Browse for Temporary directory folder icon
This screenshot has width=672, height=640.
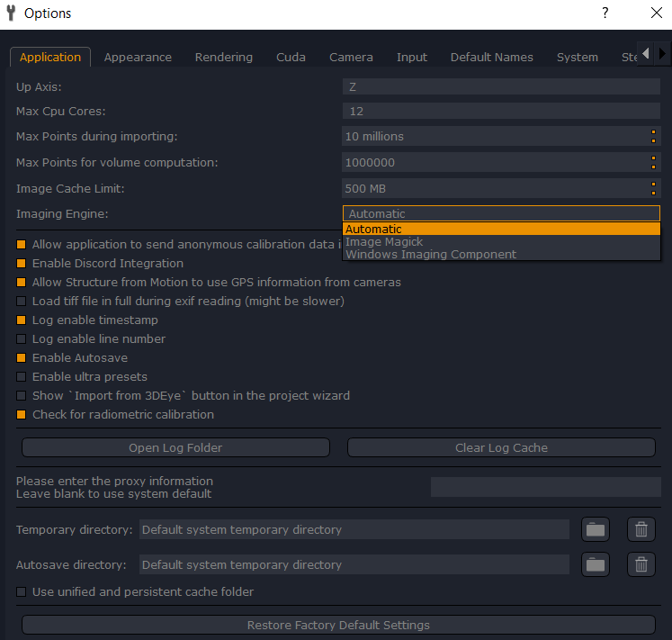596,530
